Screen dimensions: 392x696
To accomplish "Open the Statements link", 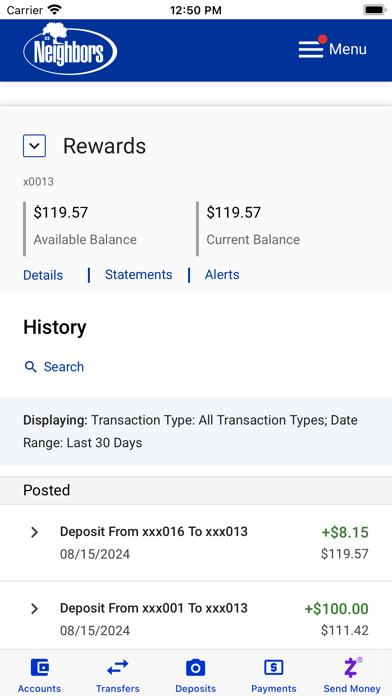I will pyautogui.click(x=139, y=275).
